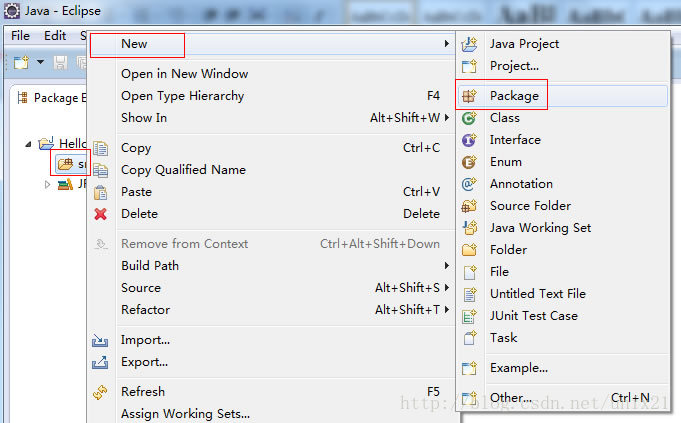681x423 pixels.
Task: Expand the Show In submenu arrow
Action: (x=446, y=118)
